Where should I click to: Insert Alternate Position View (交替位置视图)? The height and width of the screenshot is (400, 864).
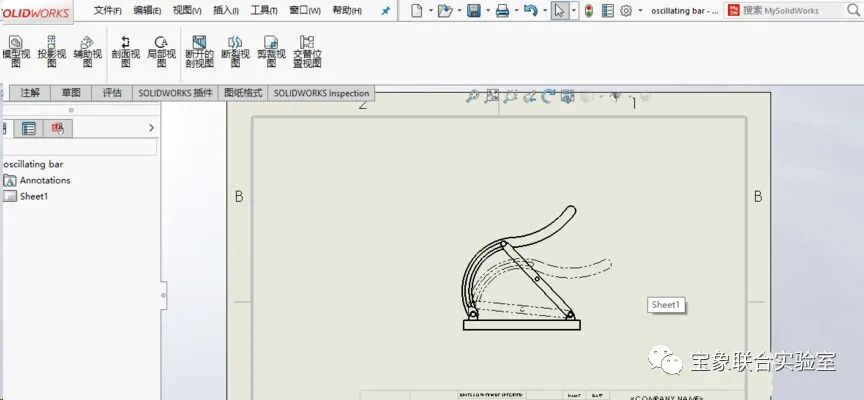[307, 51]
